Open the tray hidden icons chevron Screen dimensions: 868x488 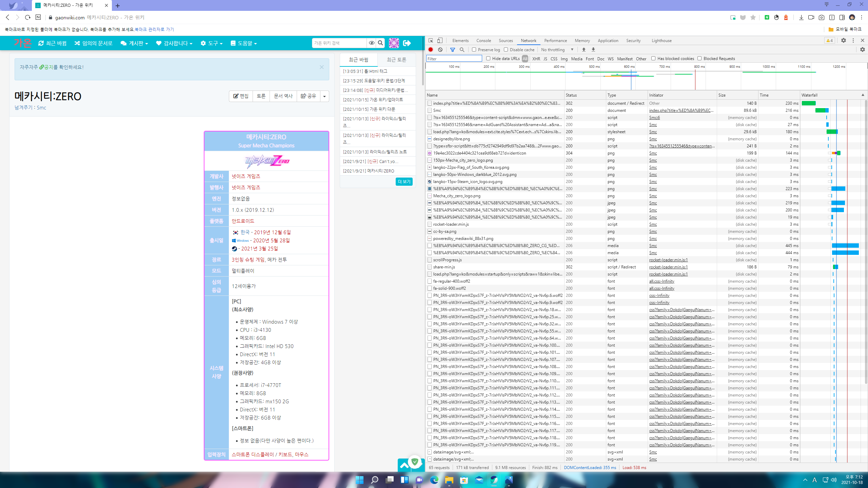(805, 480)
